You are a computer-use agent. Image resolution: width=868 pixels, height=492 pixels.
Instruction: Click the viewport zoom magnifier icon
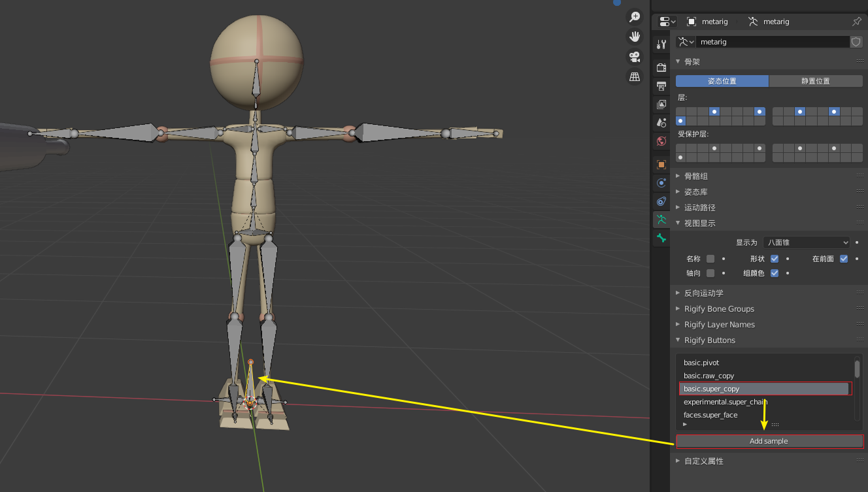pyautogui.click(x=634, y=16)
